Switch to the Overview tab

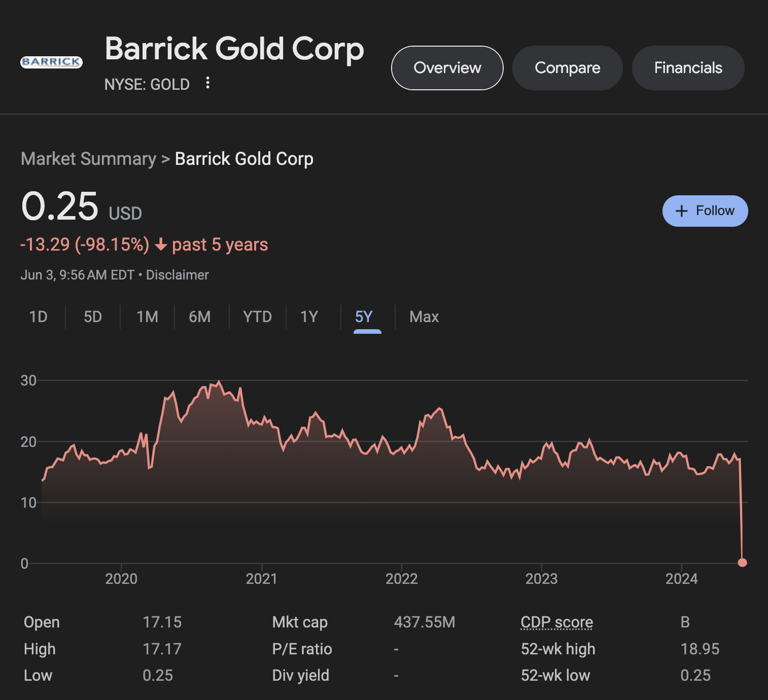(447, 68)
